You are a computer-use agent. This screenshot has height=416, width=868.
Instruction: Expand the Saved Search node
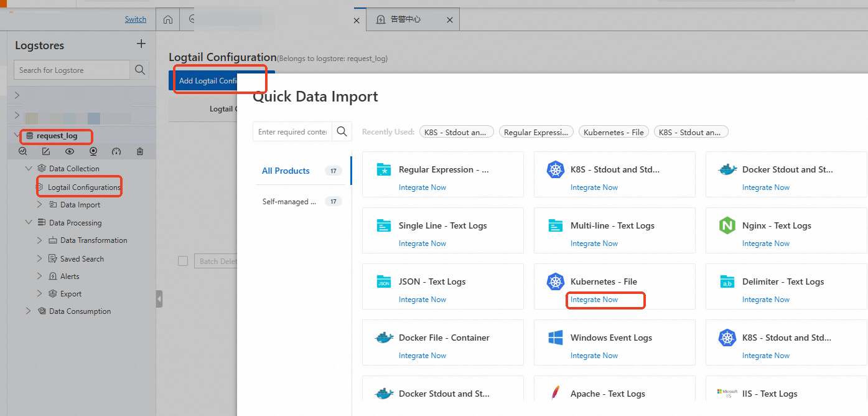(x=39, y=258)
